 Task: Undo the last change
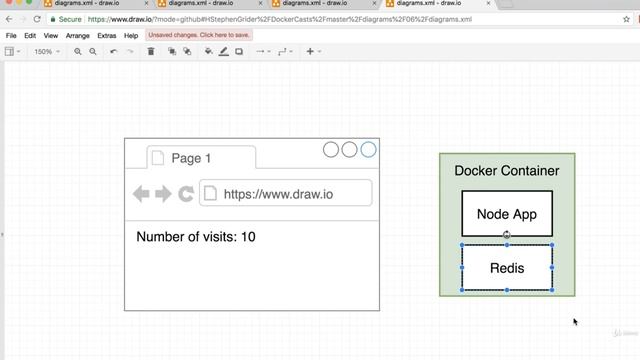pyautogui.click(x=113, y=51)
